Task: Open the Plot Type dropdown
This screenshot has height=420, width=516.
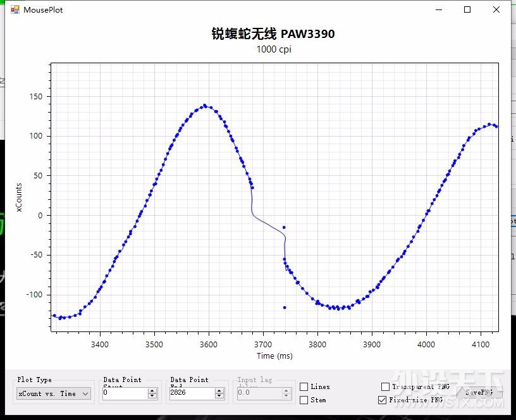Action: 54,393
